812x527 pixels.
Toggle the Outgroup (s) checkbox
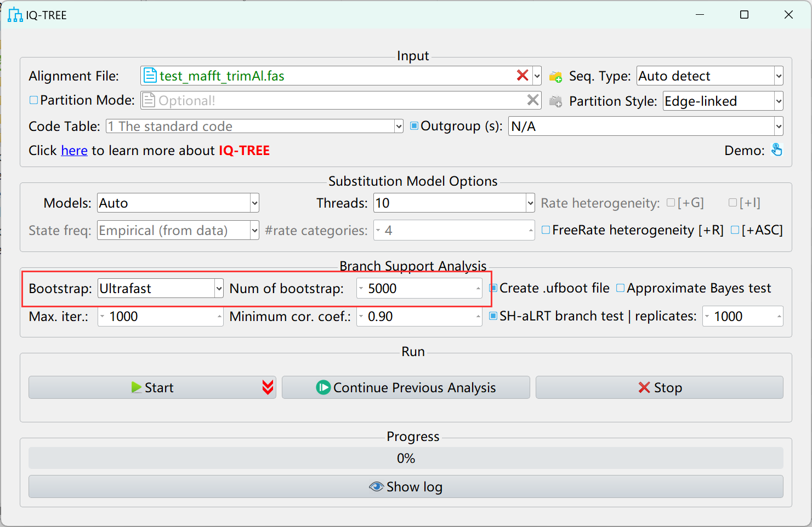pyautogui.click(x=414, y=126)
